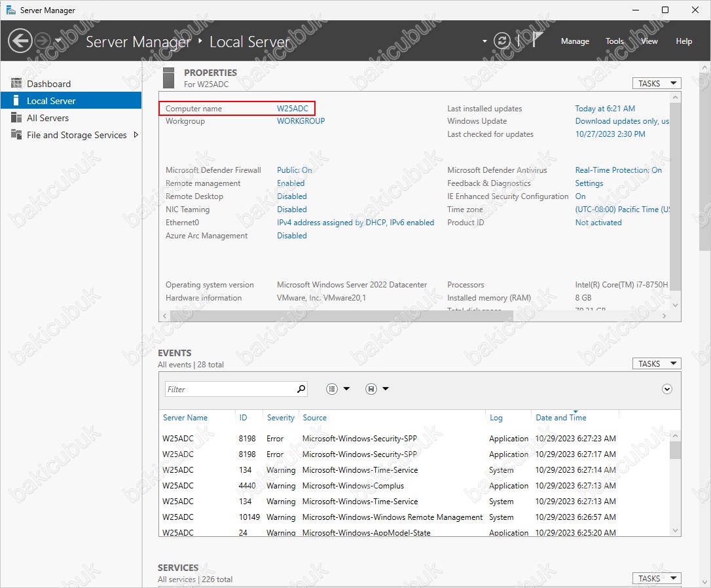Expand File and Storage Services arrow
Screen dimensions: 711x588
[136, 135]
